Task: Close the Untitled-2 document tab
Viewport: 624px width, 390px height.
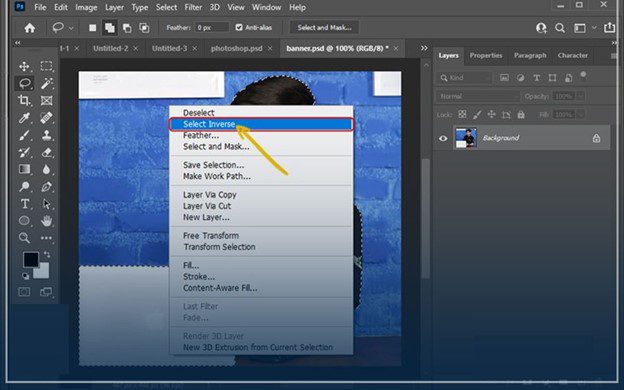Action: pyautogui.click(x=136, y=49)
